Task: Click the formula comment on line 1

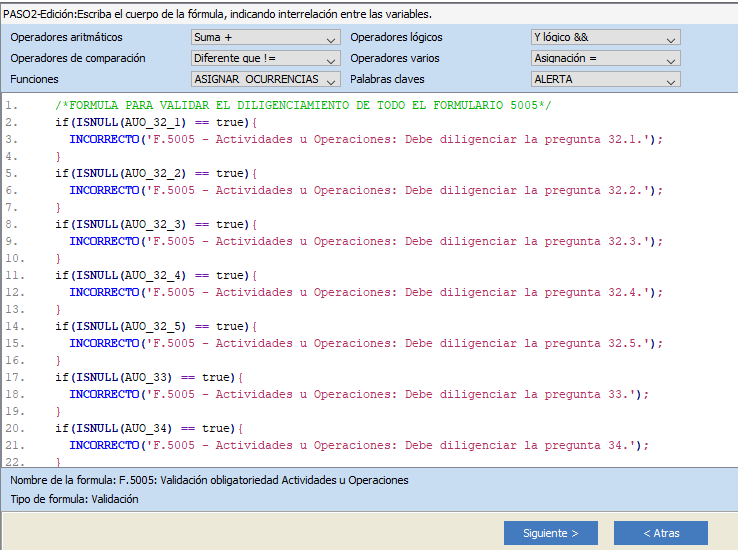Action: (303, 105)
